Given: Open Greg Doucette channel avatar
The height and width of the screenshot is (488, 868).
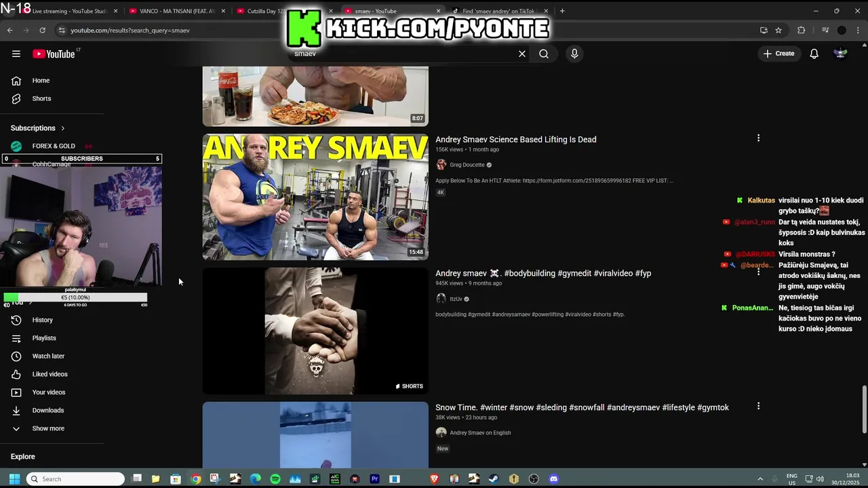Looking at the screenshot, I should pyautogui.click(x=441, y=165).
